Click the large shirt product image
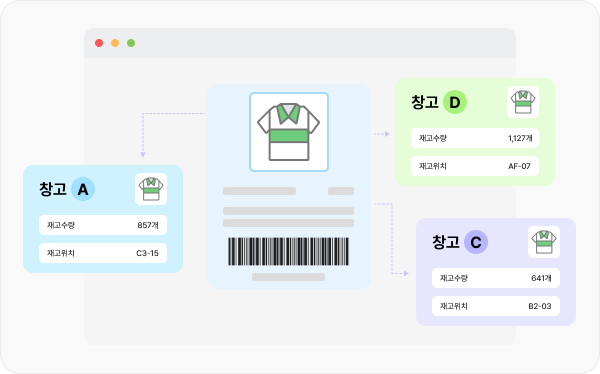Screen dimensions: 600x374 pos(289,132)
